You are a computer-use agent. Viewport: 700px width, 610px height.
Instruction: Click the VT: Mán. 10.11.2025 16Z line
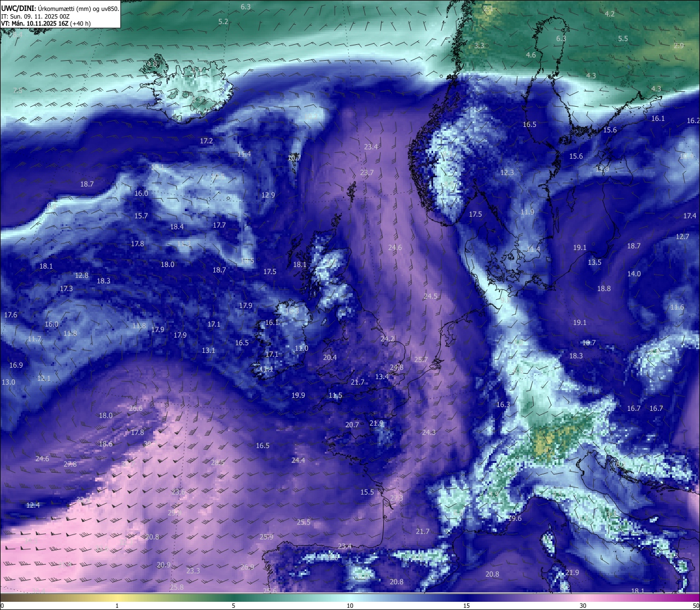pos(46,24)
